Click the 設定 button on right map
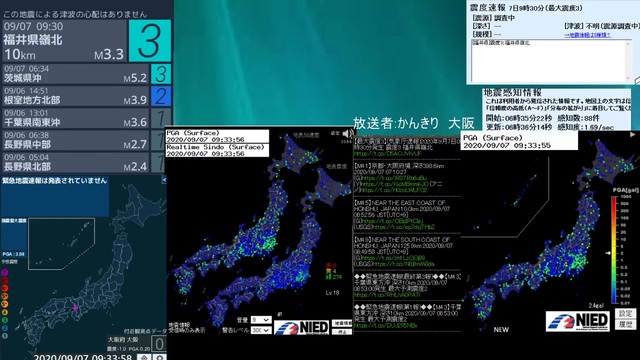Screen dimensions: 640x360 625,313
